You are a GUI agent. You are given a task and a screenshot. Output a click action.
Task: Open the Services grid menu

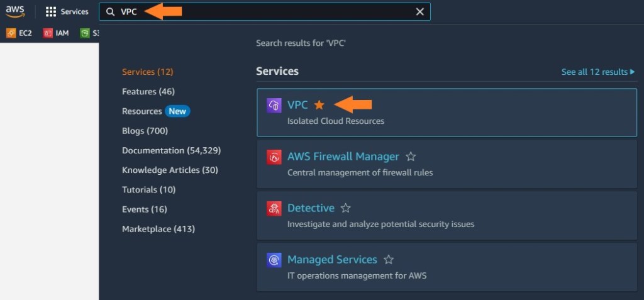[x=51, y=12]
